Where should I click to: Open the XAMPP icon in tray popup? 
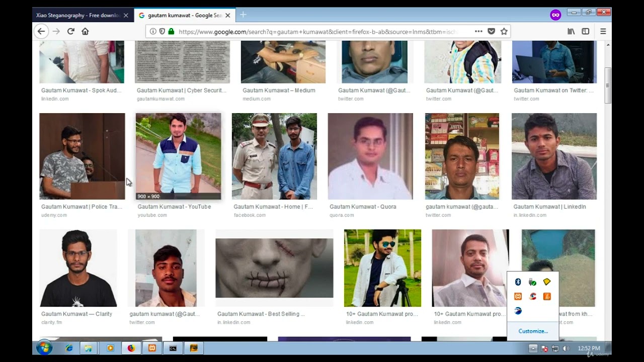[x=518, y=297]
